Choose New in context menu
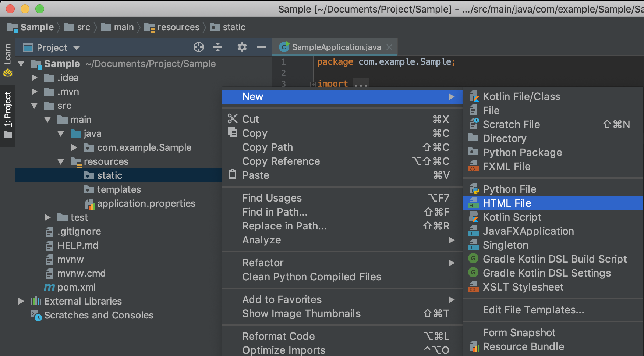The height and width of the screenshot is (356, 644). 342,97
